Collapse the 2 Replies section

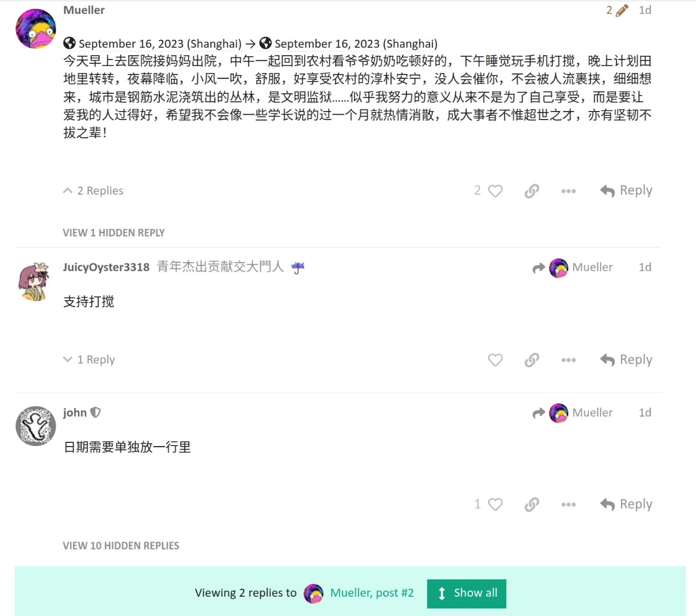pyautogui.click(x=93, y=191)
